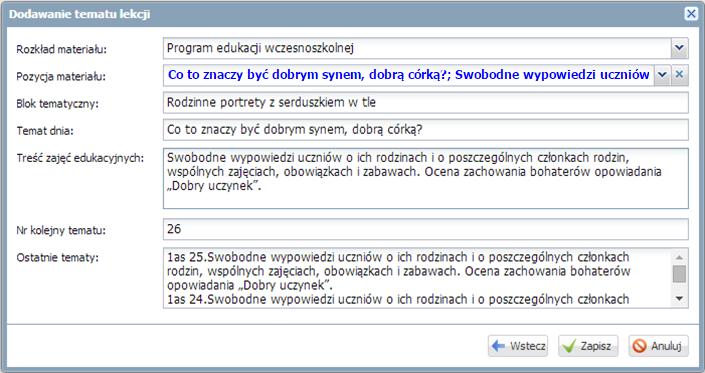The image size is (705, 373).
Task: Click the '1as 25.Swobodne wypowiedzi' entry line
Action: [x=398, y=258]
